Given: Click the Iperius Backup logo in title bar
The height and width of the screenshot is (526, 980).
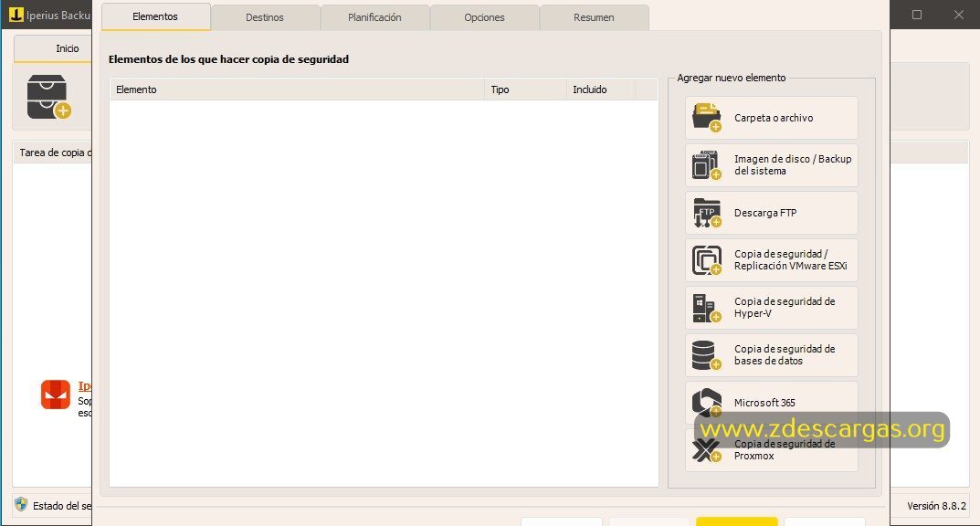Looking at the screenshot, I should pyautogui.click(x=16, y=15).
